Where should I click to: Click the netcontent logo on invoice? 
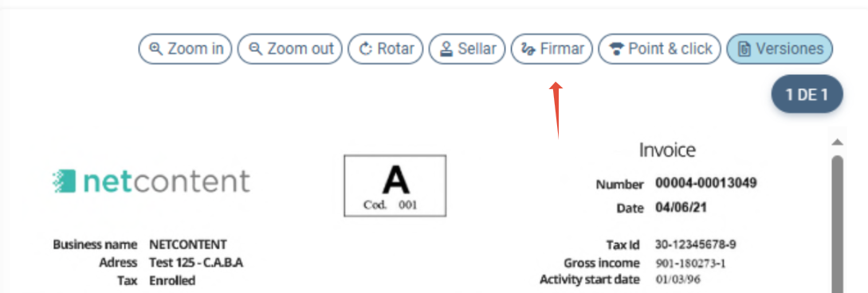(x=151, y=182)
